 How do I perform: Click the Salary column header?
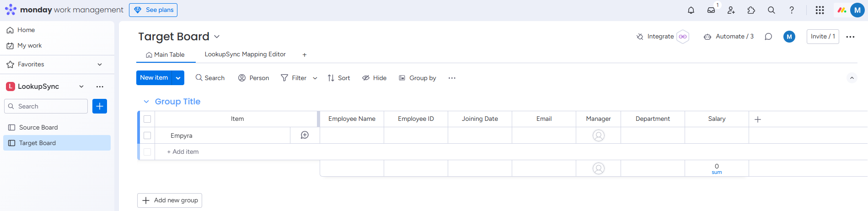tap(717, 119)
